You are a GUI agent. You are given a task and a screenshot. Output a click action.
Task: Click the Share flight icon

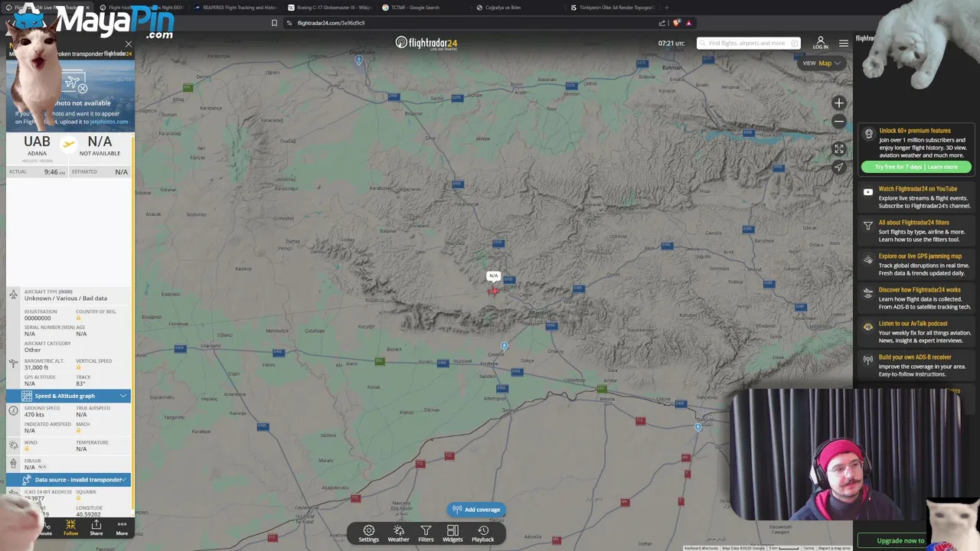point(96,527)
